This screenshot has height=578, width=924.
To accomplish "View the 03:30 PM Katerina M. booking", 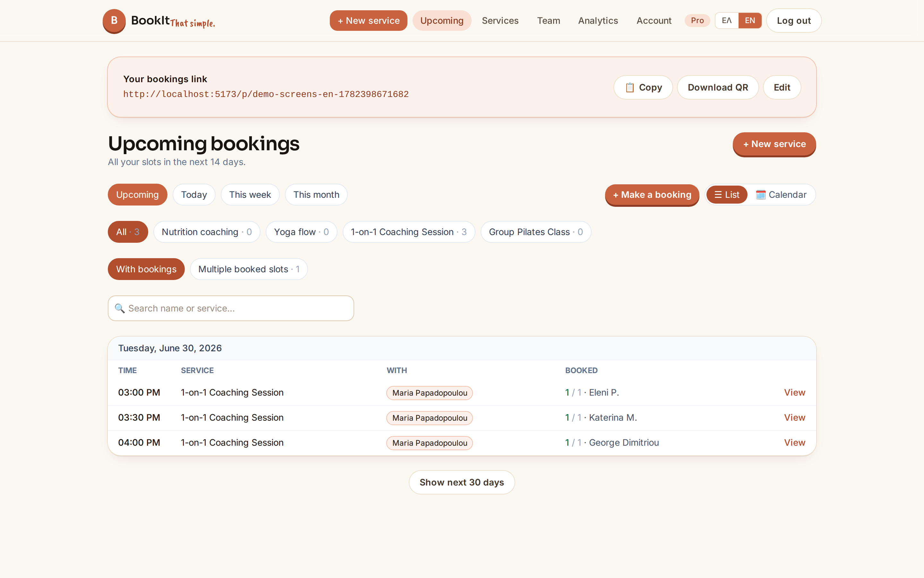I will tap(795, 417).
